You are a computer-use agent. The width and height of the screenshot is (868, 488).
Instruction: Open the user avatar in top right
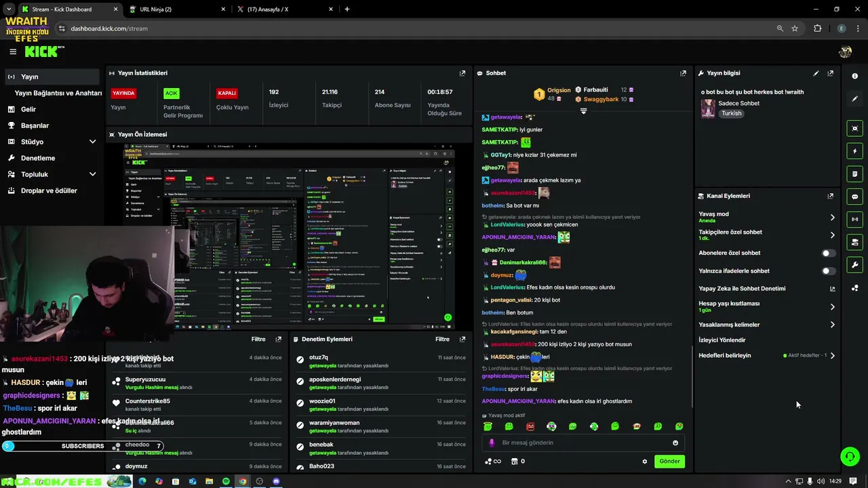coord(845,52)
